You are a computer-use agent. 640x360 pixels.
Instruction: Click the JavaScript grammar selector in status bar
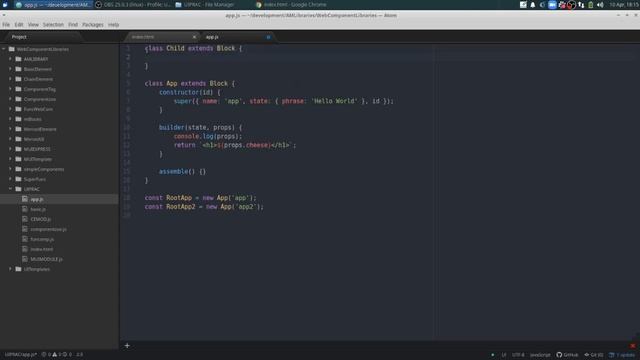tap(540, 355)
